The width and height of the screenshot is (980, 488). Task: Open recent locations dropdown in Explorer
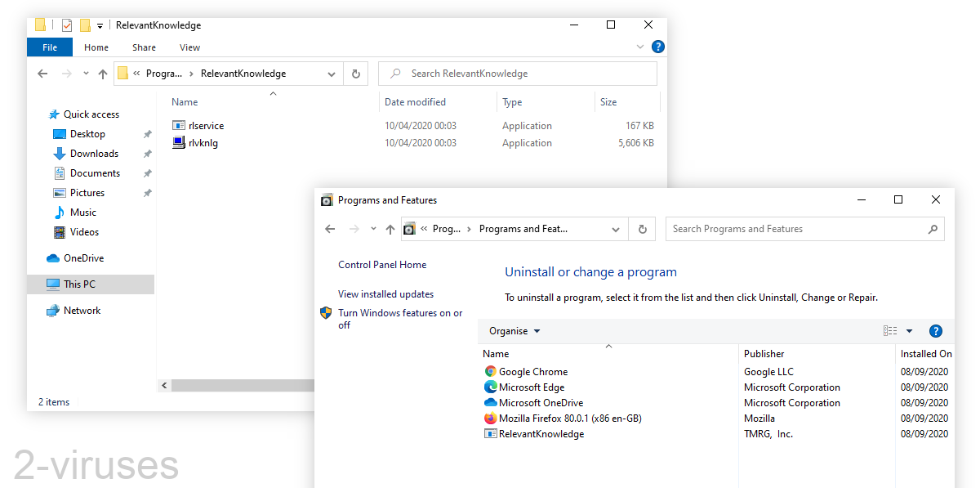(x=86, y=74)
